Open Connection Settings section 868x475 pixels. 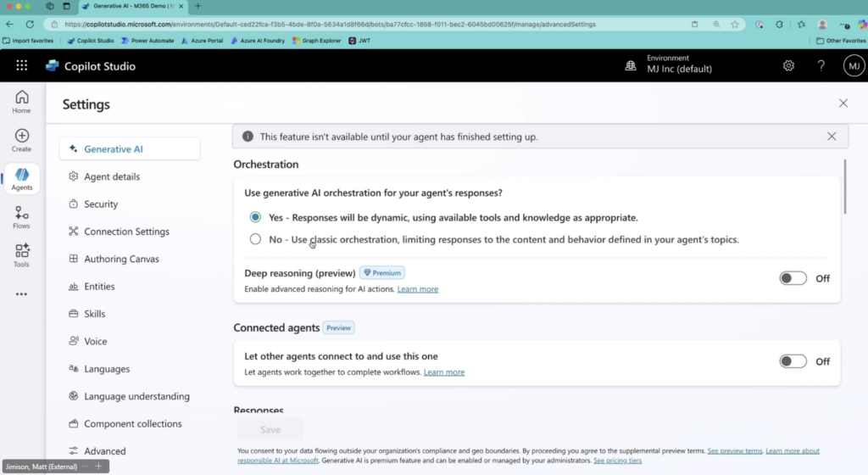point(126,232)
